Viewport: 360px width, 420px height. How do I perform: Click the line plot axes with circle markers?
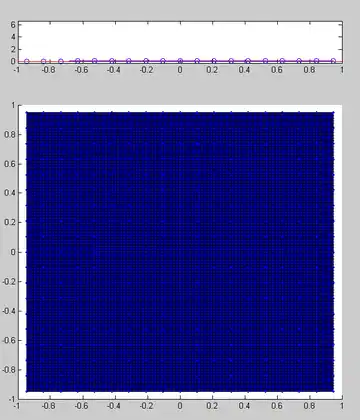(180, 42)
